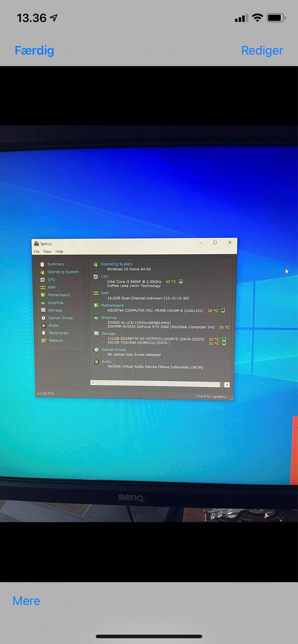
Task: Select the Network icon in sidebar
Action: [44, 341]
